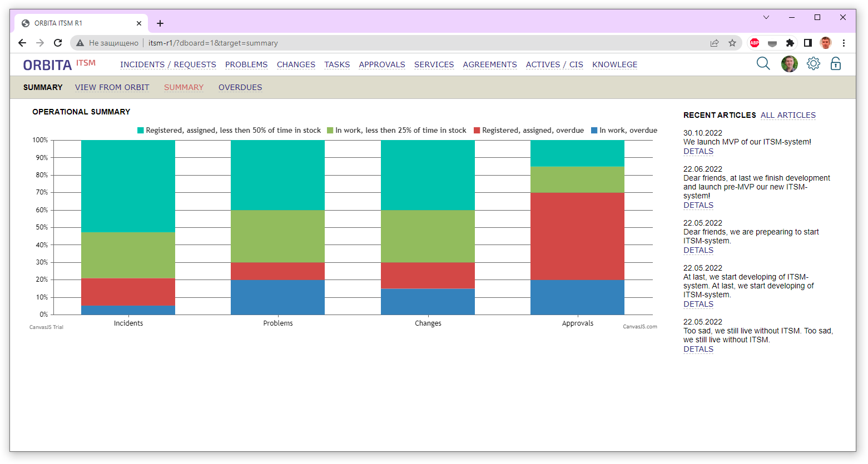Expand the tab search chevron
The height and width of the screenshot is (464, 868).
pyautogui.click(x=766, y=17)
